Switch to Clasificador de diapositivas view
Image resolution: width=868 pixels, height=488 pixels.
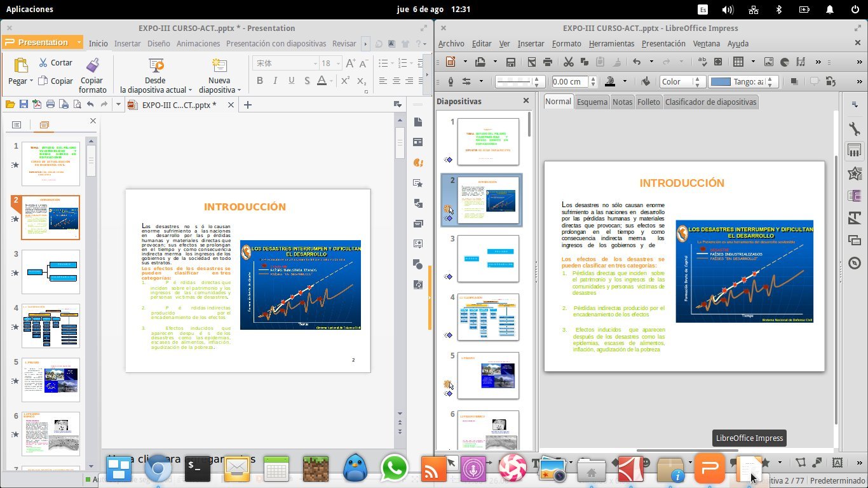pyautogui.click(x=710, y=102)
